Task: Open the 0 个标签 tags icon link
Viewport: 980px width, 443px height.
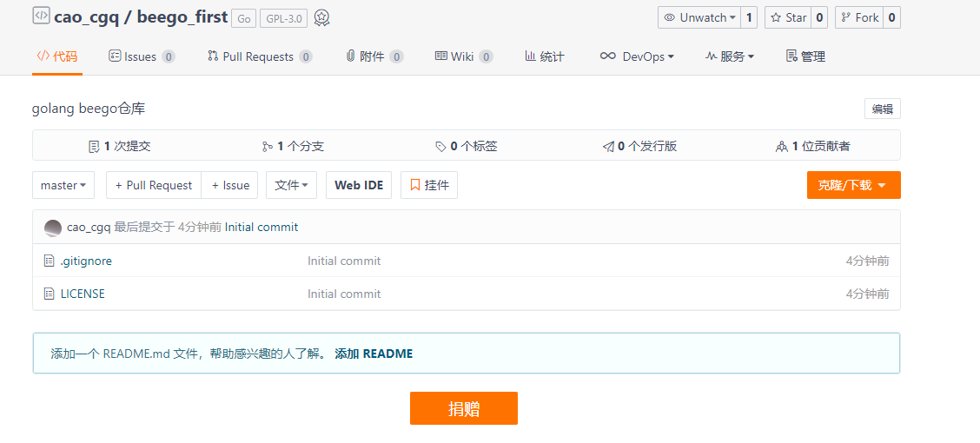Action: click(441, 147)
